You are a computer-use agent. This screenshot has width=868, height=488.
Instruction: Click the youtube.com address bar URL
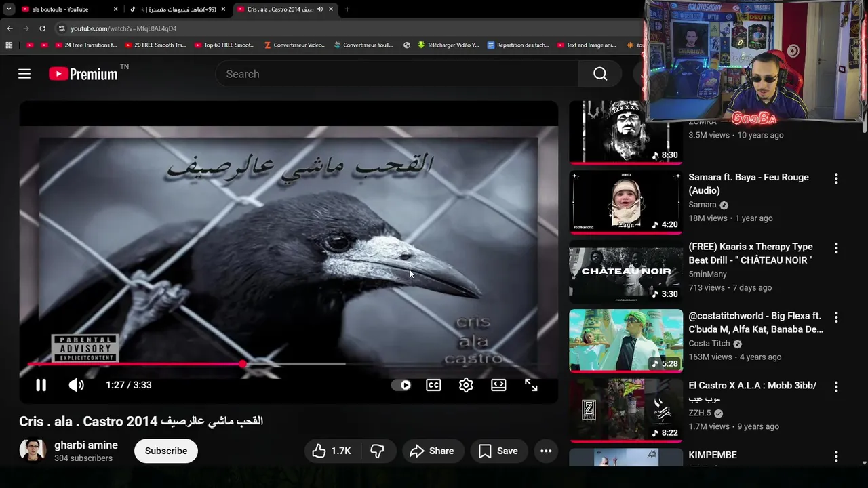coord(123,28)
